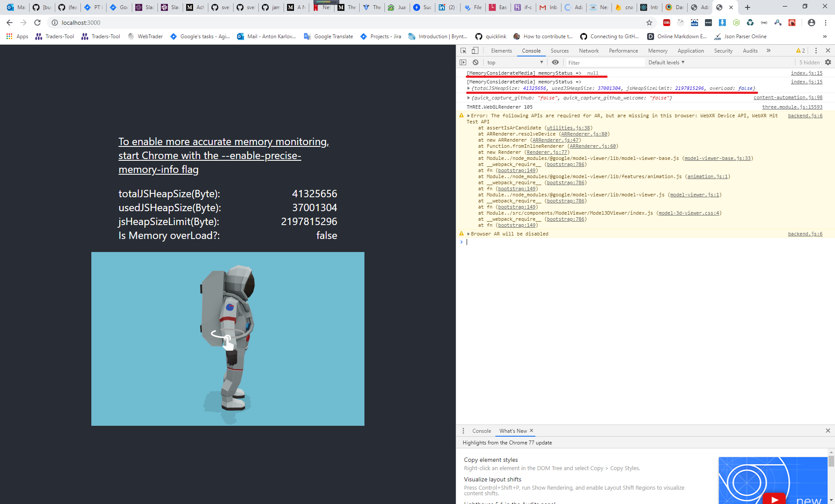Toggle the bookmark star in address bar
Screen dimensions: 835x504
pos(649,23)
